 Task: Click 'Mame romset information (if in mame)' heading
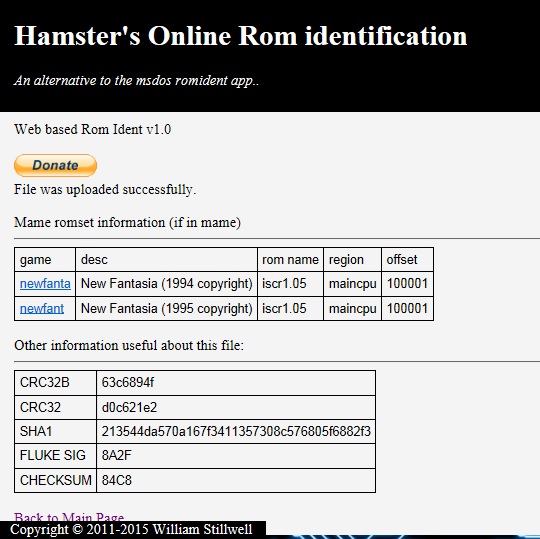[x=127, y=222]
